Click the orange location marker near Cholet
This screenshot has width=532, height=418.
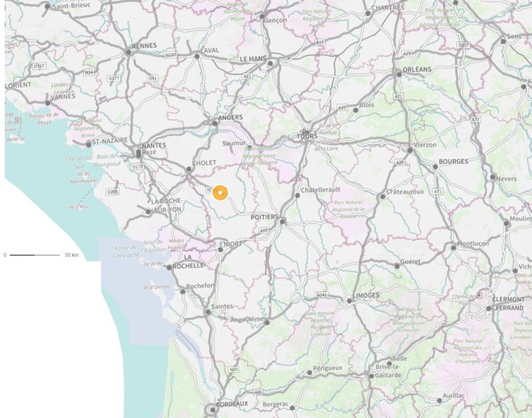coord(220,193)
